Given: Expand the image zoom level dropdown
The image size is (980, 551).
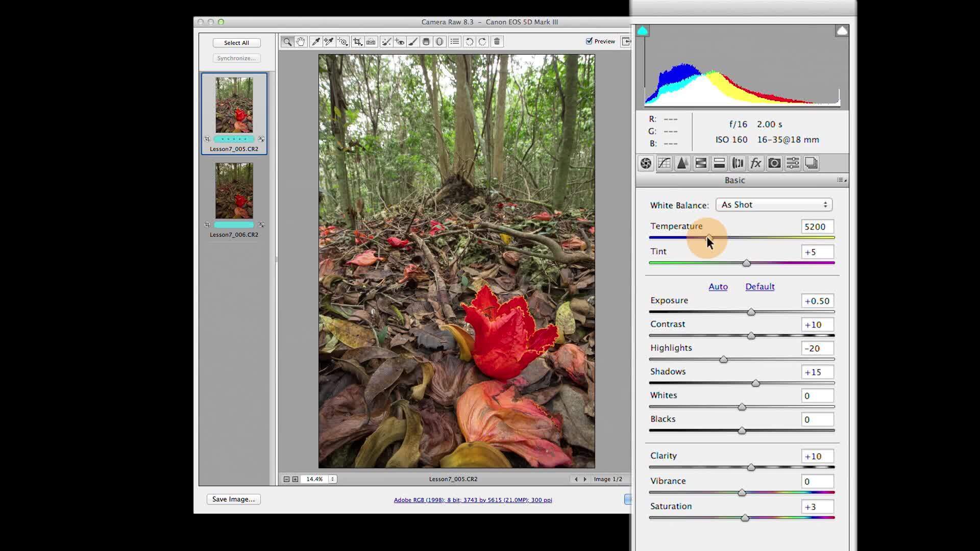Looking at the screenshot, I should (x=332, y=479).
